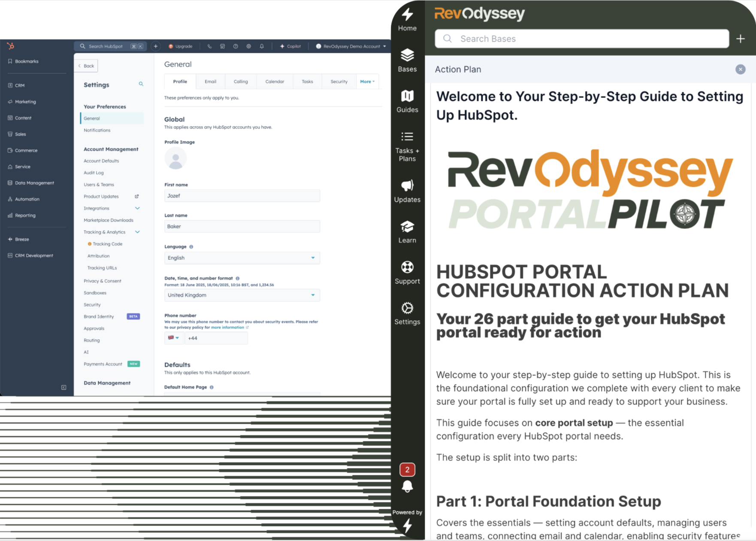This screenshot has height=541, width=756.
Task: Open Users & Teams settings
Action: pos(99,185)
